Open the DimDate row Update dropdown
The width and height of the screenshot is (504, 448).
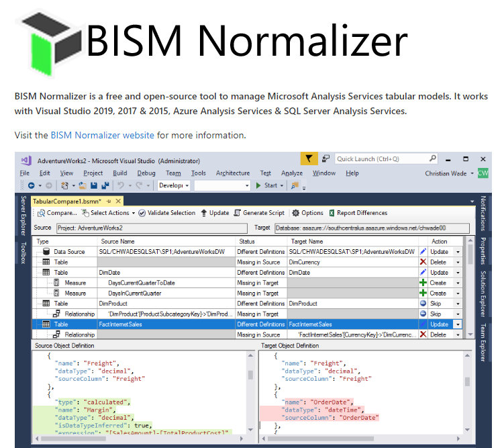458,273
